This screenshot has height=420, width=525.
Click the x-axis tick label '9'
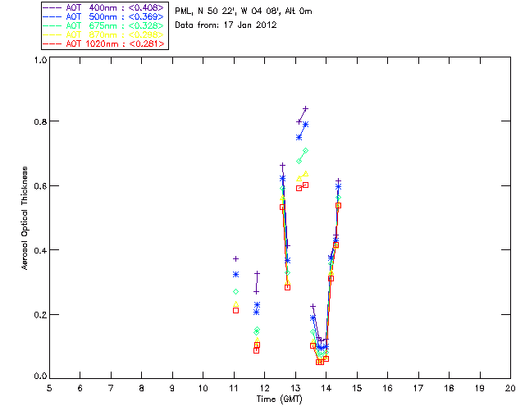tap(172, 388)
